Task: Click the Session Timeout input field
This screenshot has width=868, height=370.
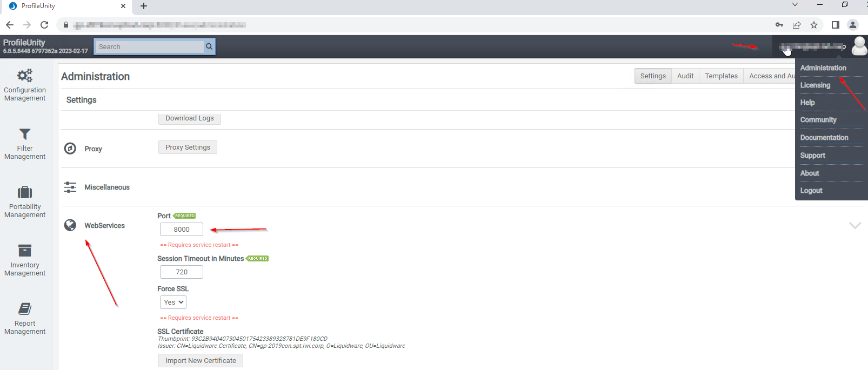Action: click(x=182, y=272)
